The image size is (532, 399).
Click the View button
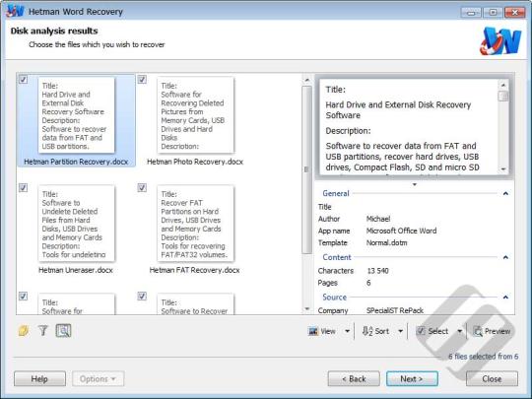pyautogui.click(x=323, y=331)
